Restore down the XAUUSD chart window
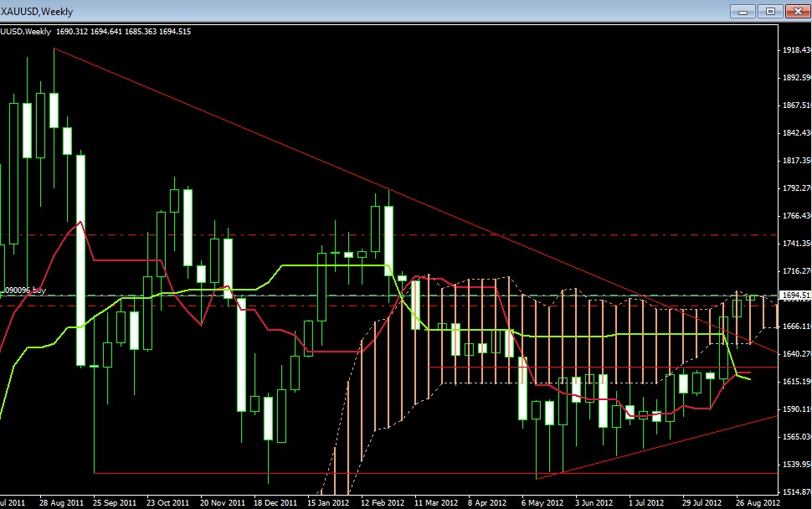The image size is (812, 509). 771,12
